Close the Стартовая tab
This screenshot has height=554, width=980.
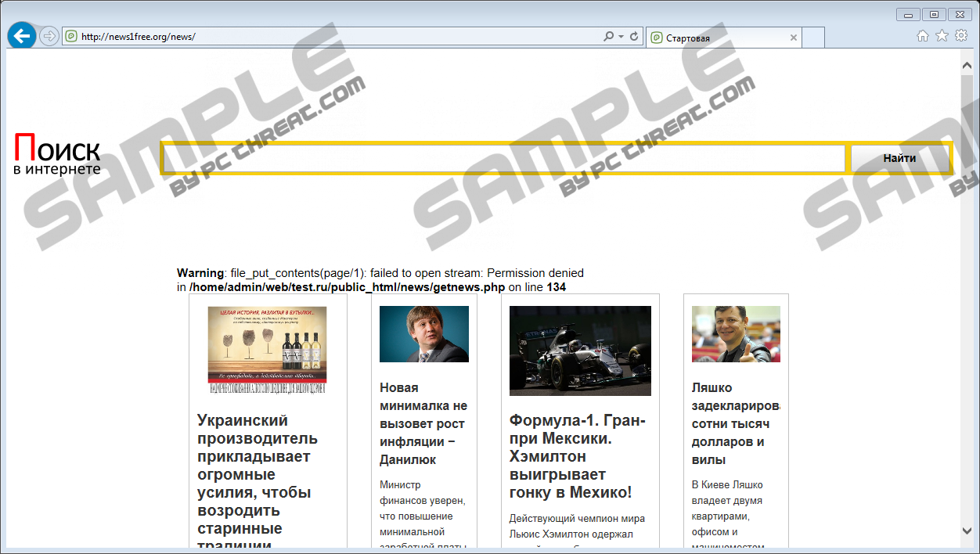pyautogui.click(x=793, y=38)
